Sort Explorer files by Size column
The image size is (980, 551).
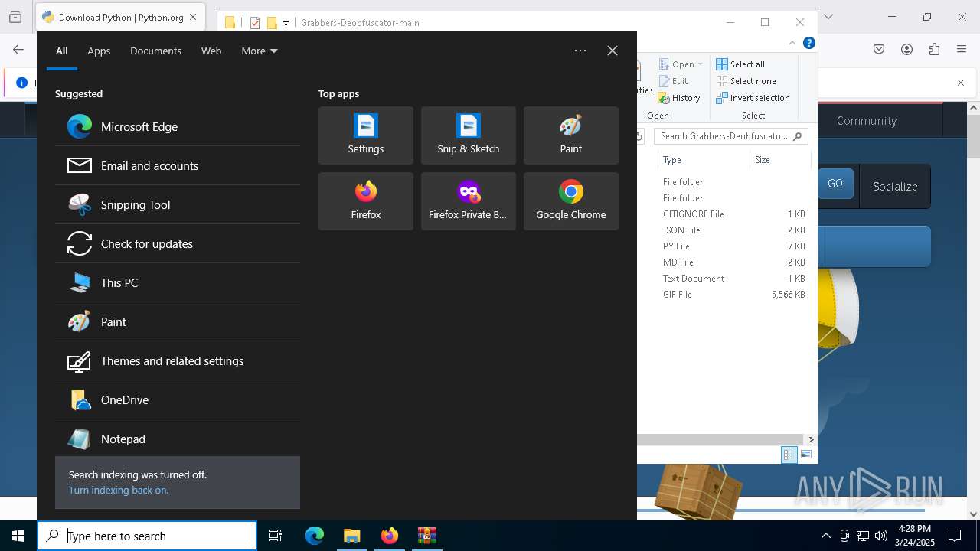(x=779, y=160)
